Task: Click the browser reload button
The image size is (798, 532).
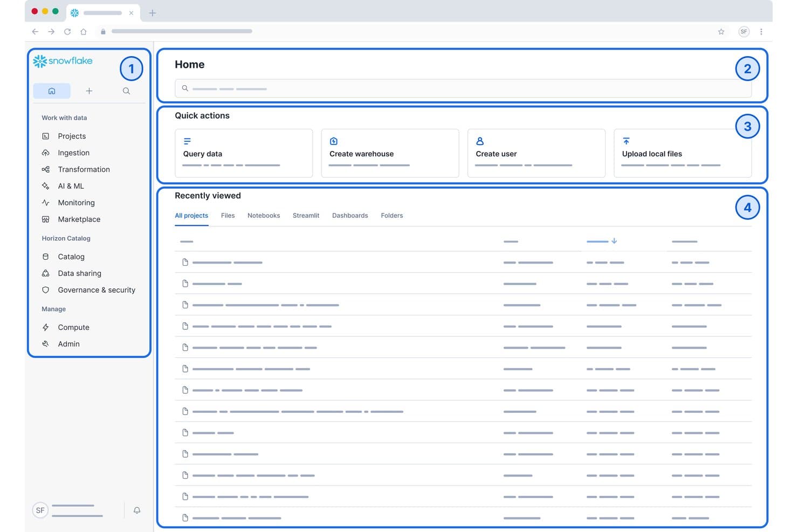Action: click(x=67, y=32)
